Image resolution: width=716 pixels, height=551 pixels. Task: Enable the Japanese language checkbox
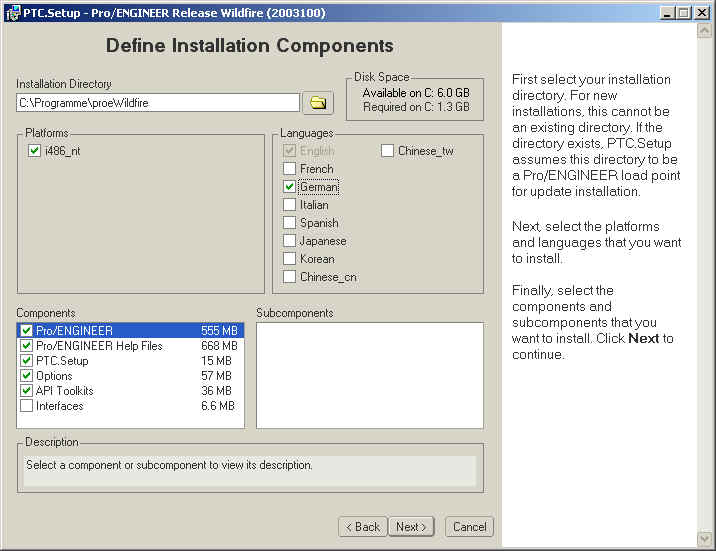[290, 241]
